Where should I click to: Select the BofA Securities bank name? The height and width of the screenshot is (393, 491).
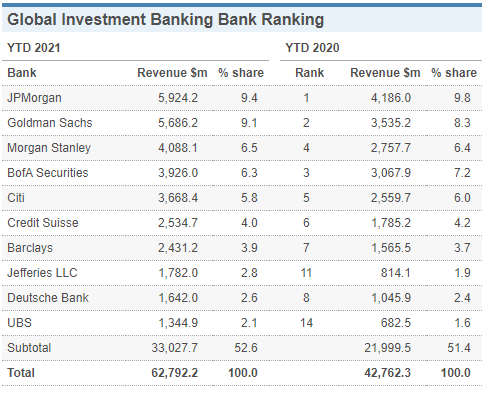48,173
